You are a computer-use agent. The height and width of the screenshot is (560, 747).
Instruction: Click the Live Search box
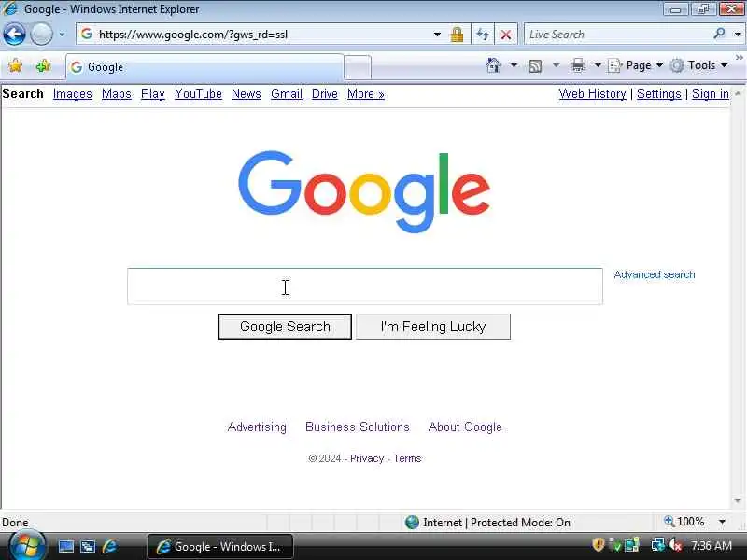(x=616, y=35)
